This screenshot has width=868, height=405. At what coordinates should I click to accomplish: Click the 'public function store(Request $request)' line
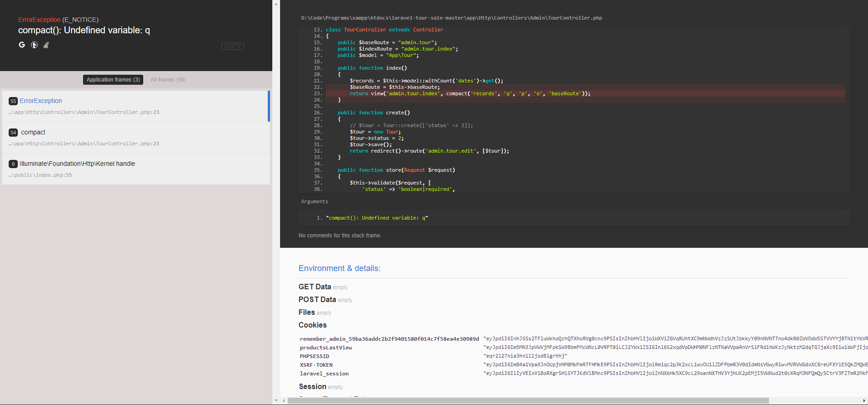(x=396, y=170)
